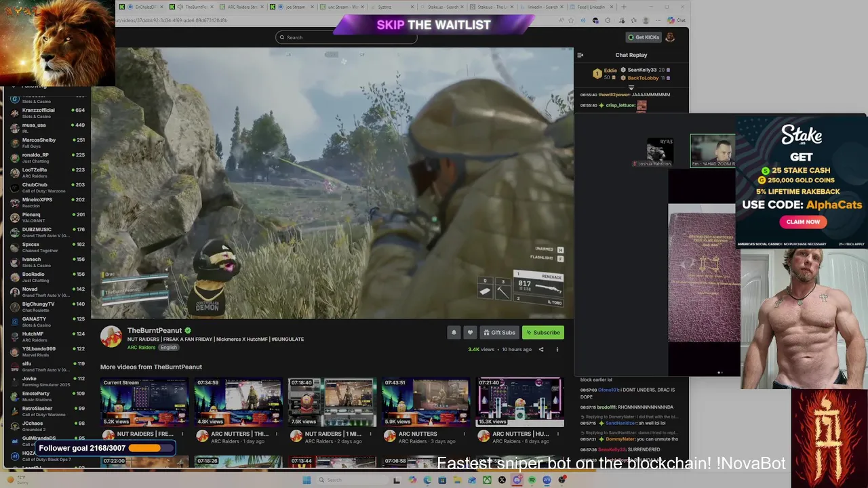Open the ARC Raiders category link
Screen dimensions: 868x488
(x=141, y=348)
